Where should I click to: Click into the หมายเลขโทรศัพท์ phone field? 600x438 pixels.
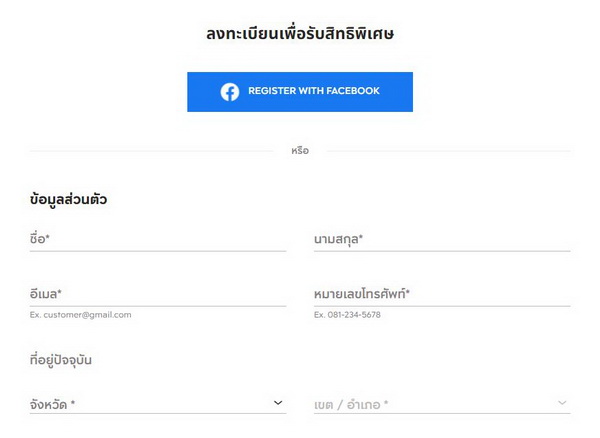coord(442,294)
